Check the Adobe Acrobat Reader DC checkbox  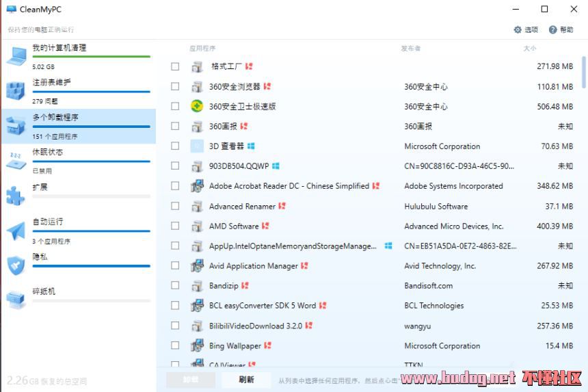coord(175,185)
